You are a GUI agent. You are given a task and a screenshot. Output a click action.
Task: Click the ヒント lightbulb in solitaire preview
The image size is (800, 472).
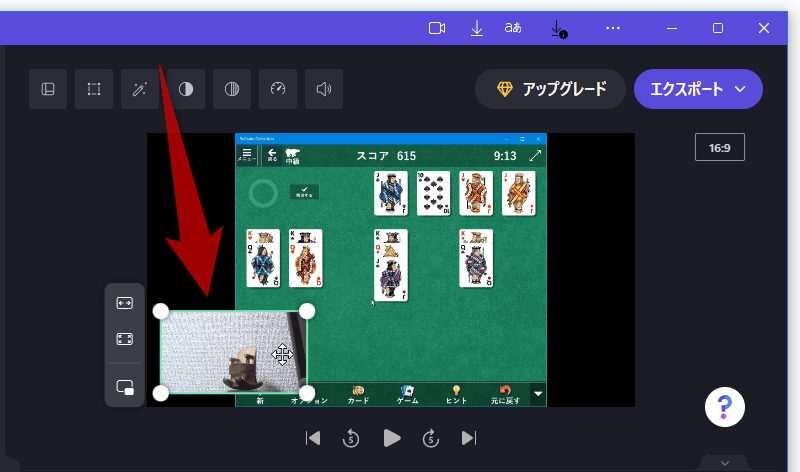[x=456, y=395]
